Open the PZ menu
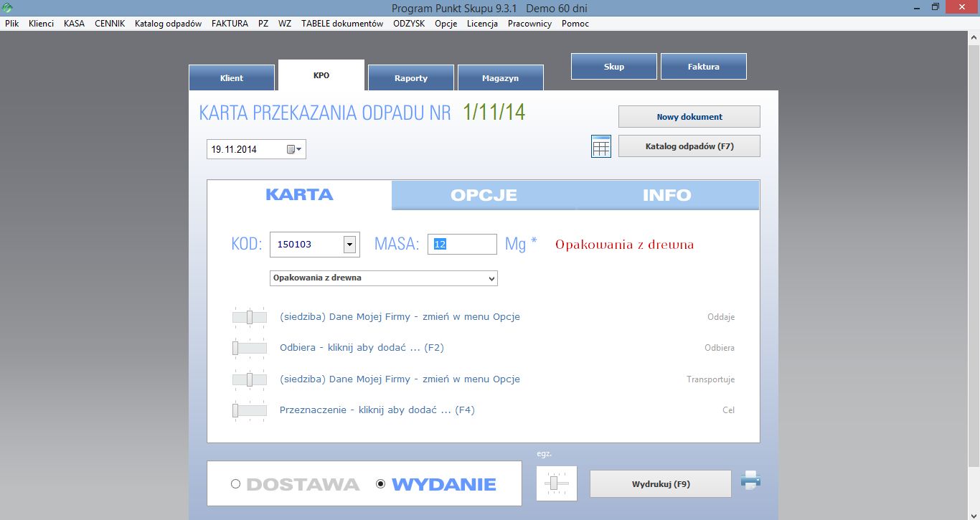Viewport: 980px width, 520px height. coord(263,24)
